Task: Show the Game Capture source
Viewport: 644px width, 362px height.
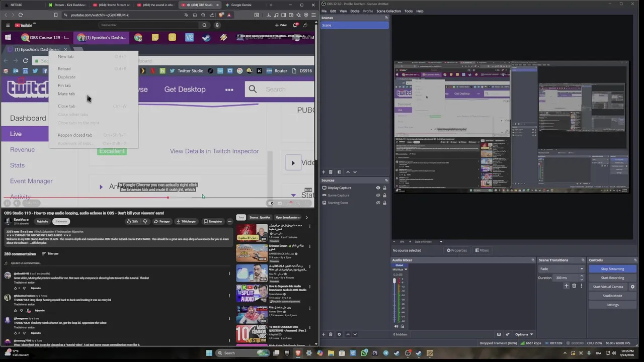Action: tap(378, 196)
